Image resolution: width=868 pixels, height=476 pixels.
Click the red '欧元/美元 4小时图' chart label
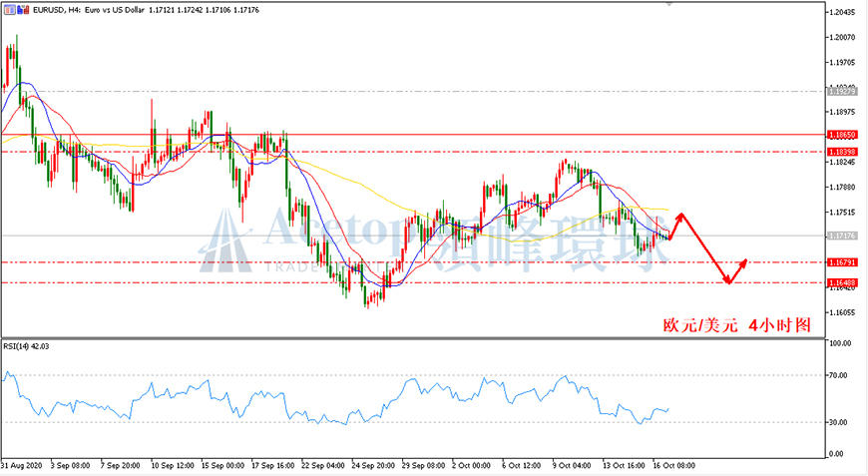point(737,325)
